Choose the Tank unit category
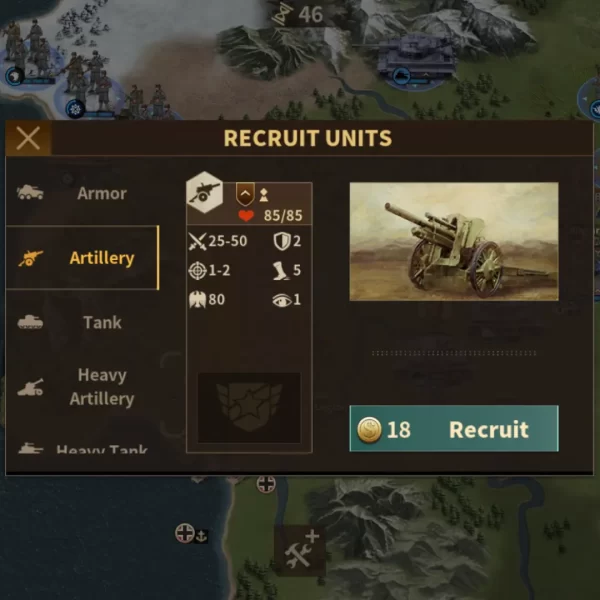The width and height of the screenshot is (600, 600). [x=82, y=322]
